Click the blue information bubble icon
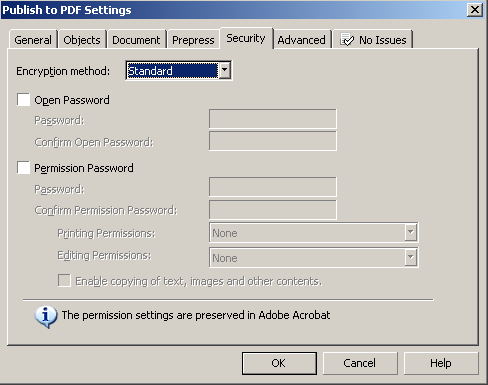 (46, 317)
